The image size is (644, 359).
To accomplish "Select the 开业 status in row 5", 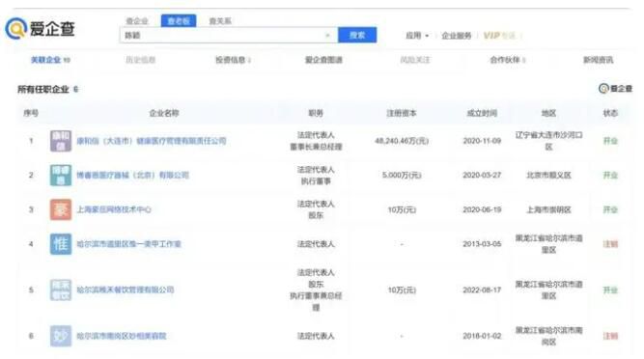I will (610, 290).
